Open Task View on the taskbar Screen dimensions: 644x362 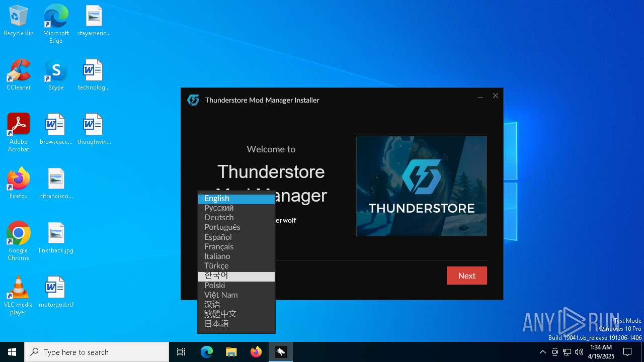[181, 352]
